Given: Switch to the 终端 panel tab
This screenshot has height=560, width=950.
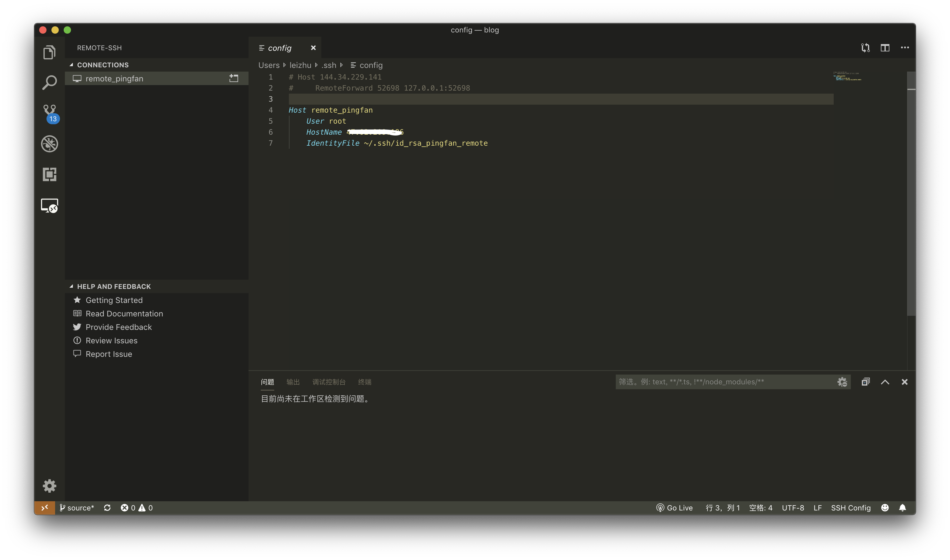Looking at the screenshot, I should coord(364,382).
